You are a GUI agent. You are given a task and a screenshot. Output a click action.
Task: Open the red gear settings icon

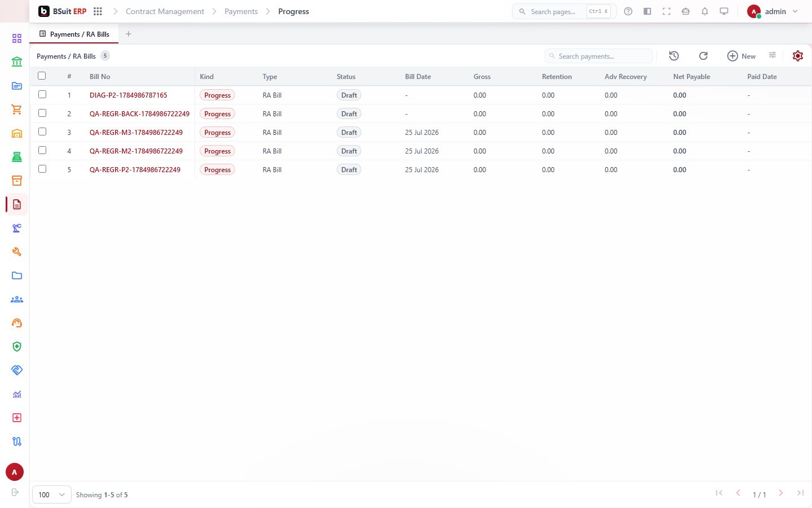(x=798, y=56)
